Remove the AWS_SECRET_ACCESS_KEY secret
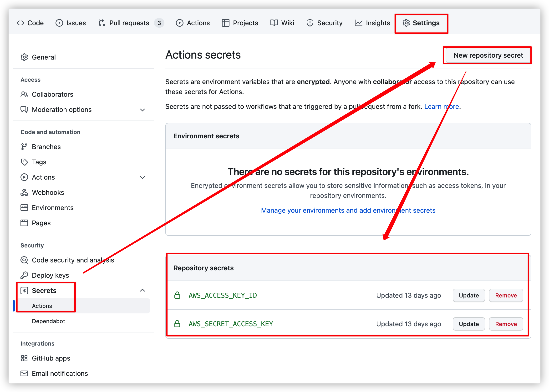Screen dimensions: 549x392 (x=506, y=324)
